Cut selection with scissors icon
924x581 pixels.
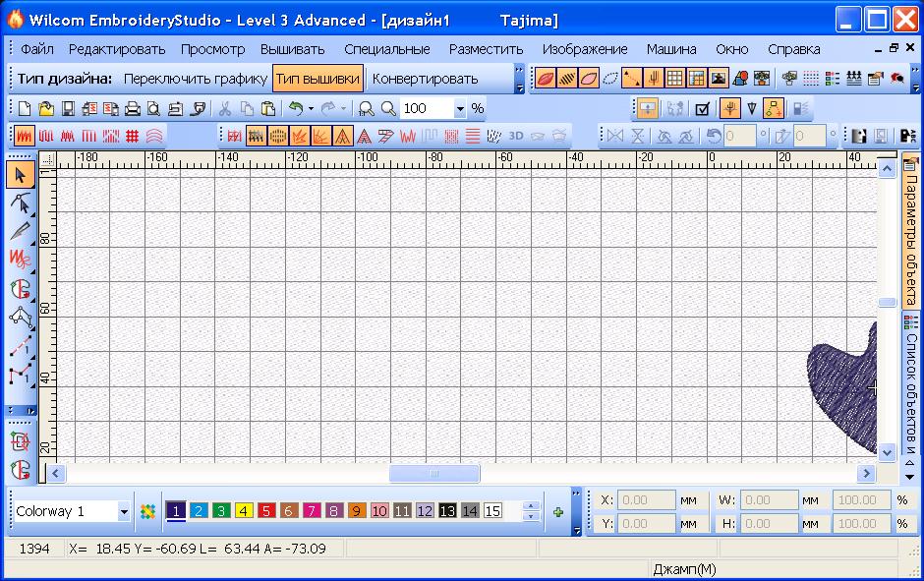click(x=224, y=108)
